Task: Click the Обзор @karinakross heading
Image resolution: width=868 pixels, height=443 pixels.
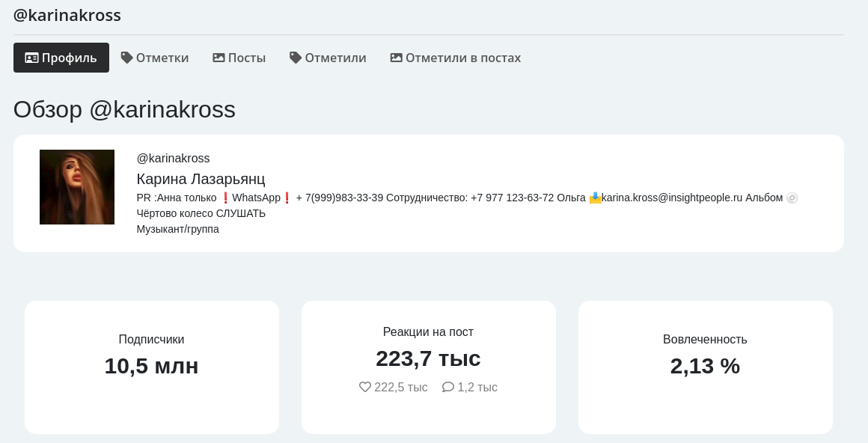Action: (x=124, y=110)
